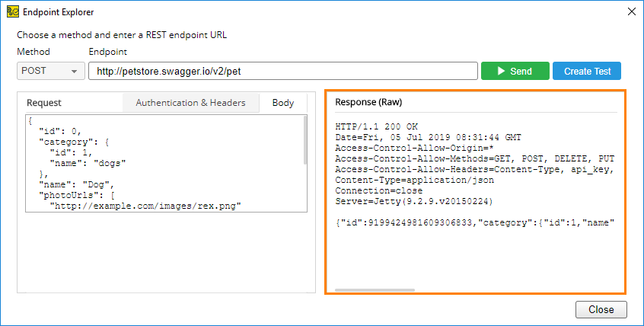This screenshot has height=326, width=644.
Task: Select the Body tab
Action: point(283,103)
